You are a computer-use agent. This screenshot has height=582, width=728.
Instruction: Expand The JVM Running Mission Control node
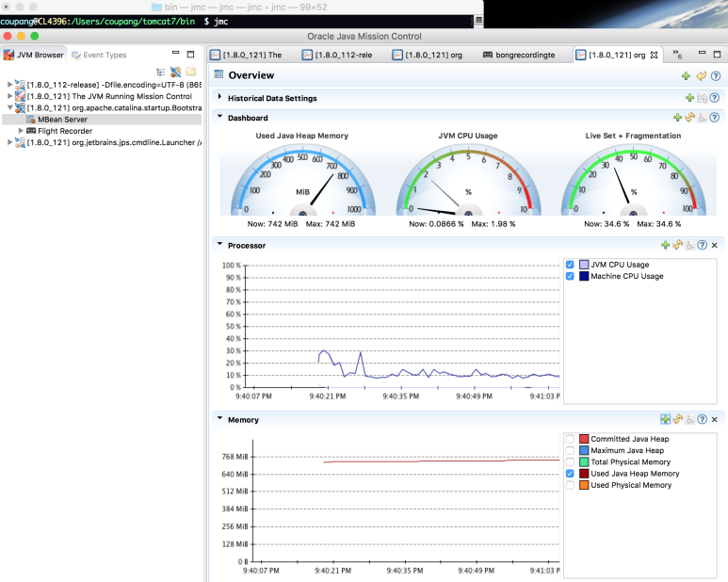(x=9, y=96)
